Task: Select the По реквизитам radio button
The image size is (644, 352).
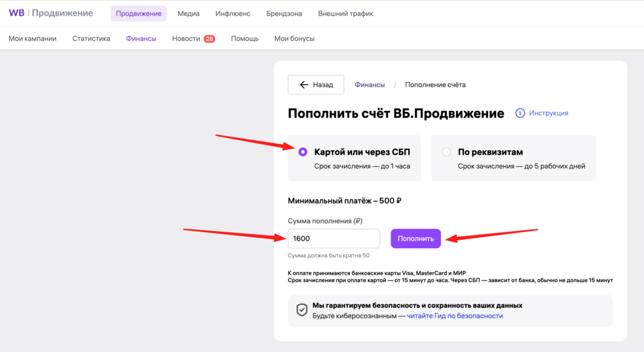Action: (447, 152)
